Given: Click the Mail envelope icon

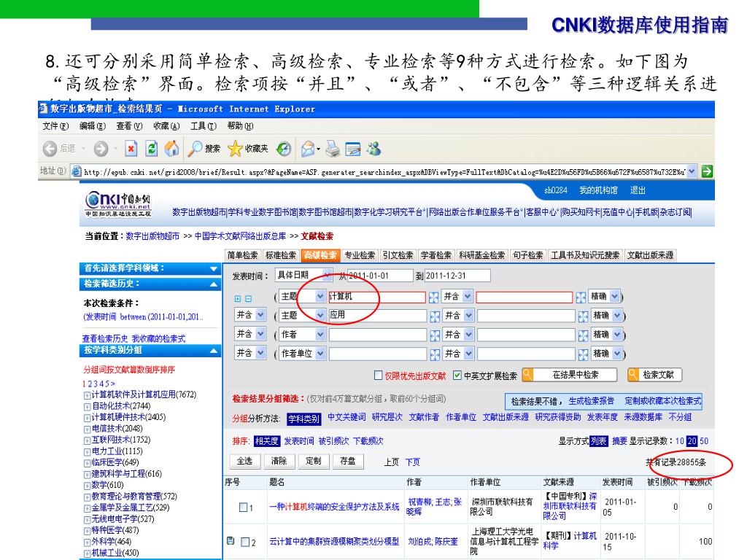Looking at the screenshot, I should [x=308, y=149].
